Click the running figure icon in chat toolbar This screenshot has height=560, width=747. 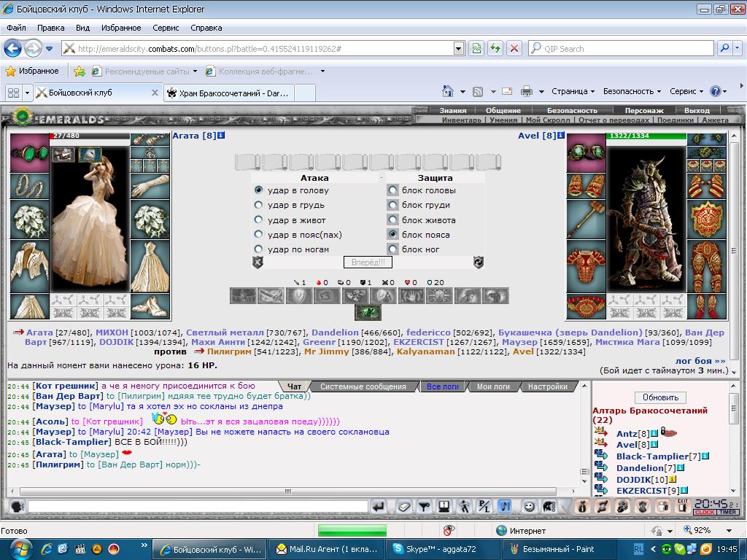(x=463, y=506)
